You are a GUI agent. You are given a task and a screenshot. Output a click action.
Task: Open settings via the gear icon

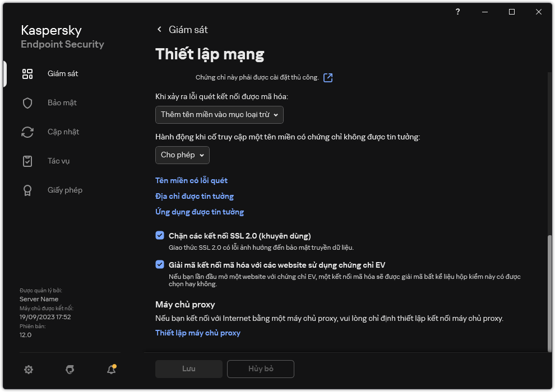click(29, 370)
